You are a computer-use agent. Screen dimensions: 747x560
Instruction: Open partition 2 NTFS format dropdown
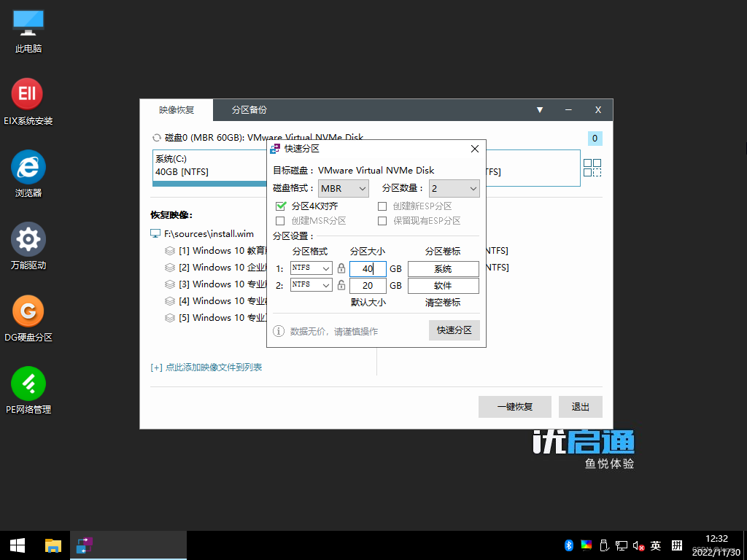click(x=311, y=285)
